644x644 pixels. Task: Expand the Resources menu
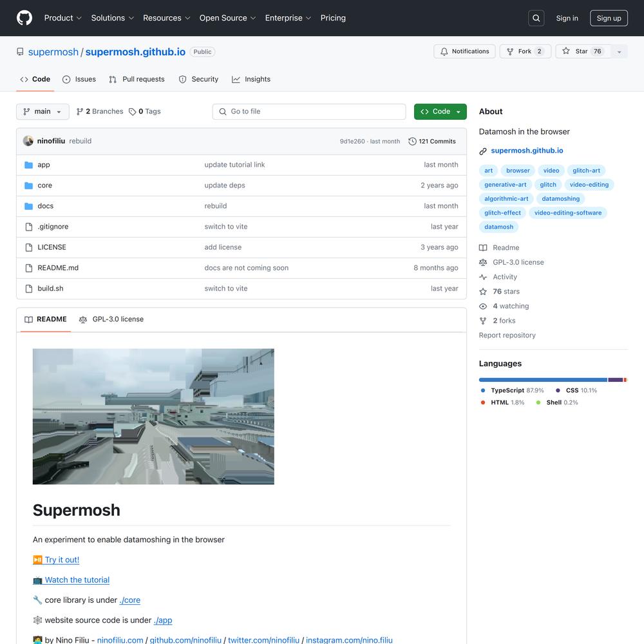(166, 18)
